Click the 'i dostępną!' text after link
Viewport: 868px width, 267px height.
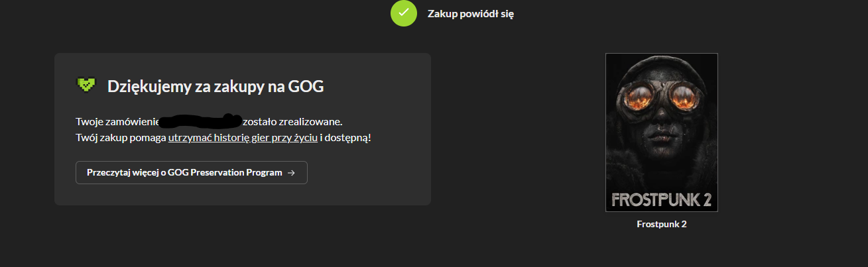[x=345, y=138]
